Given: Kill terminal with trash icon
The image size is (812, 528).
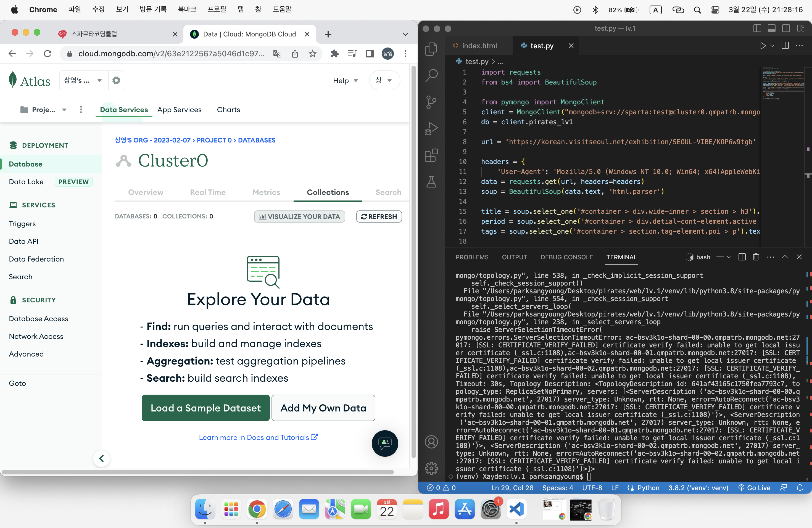Looking at the screenshot, I should 756,257.
